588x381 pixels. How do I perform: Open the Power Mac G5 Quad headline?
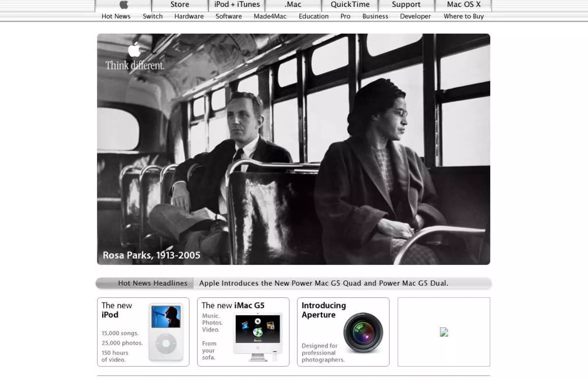coord(324,283)
